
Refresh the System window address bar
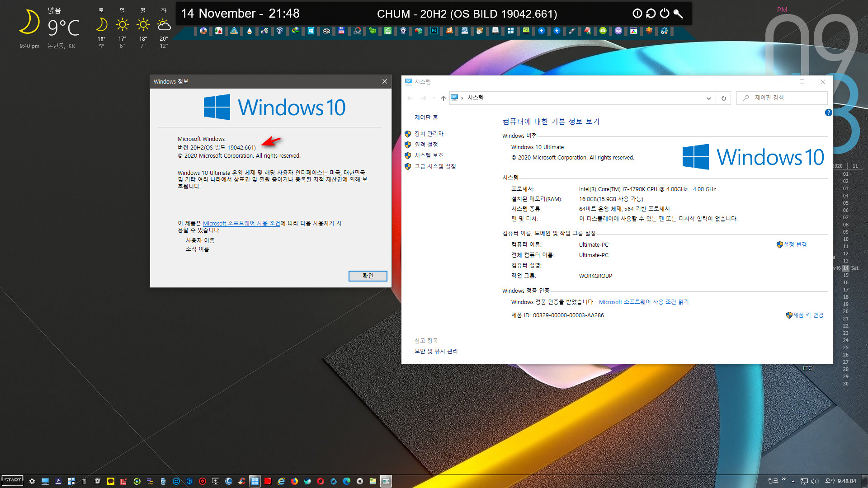(723, 98)
